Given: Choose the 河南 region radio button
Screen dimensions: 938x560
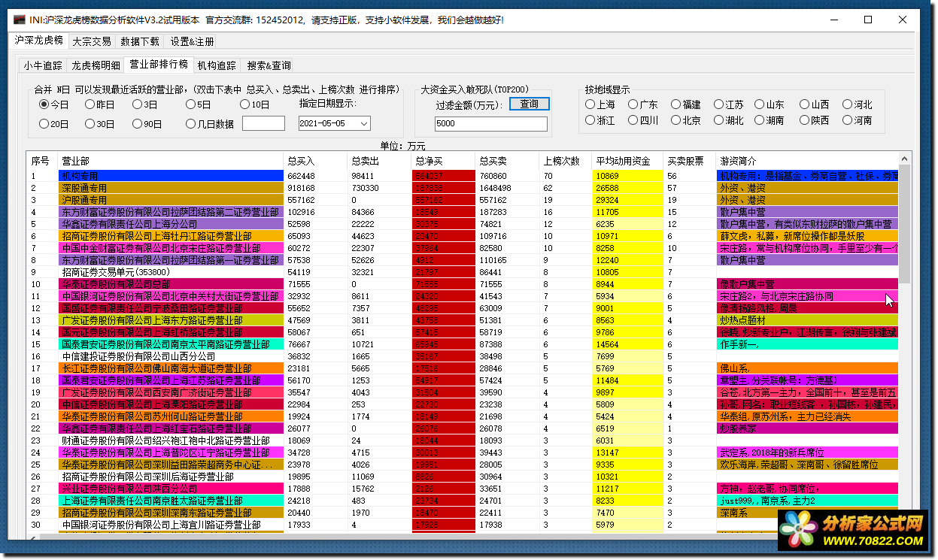Looking at the screenshot, I should (858, 120).
